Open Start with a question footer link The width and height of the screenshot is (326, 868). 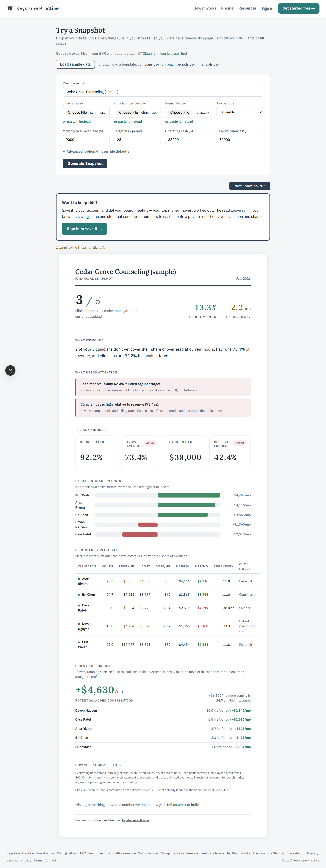coord(121,853)
